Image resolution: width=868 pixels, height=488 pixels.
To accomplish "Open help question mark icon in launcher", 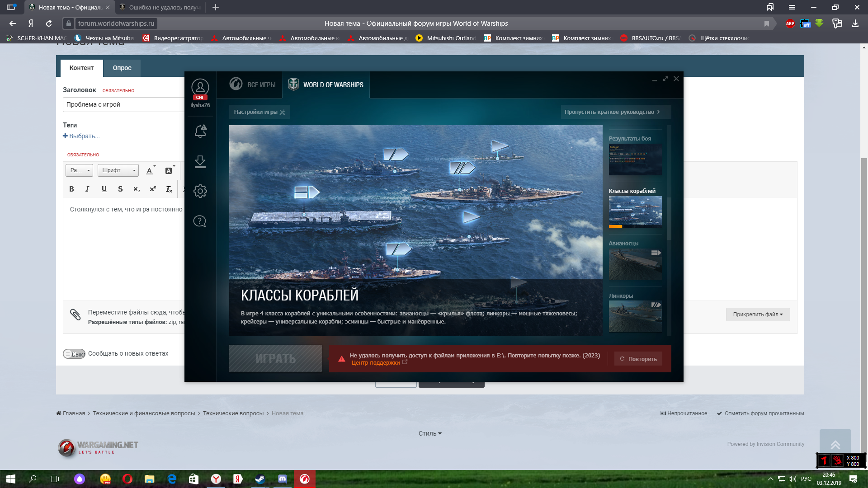I will click(200, 221).
